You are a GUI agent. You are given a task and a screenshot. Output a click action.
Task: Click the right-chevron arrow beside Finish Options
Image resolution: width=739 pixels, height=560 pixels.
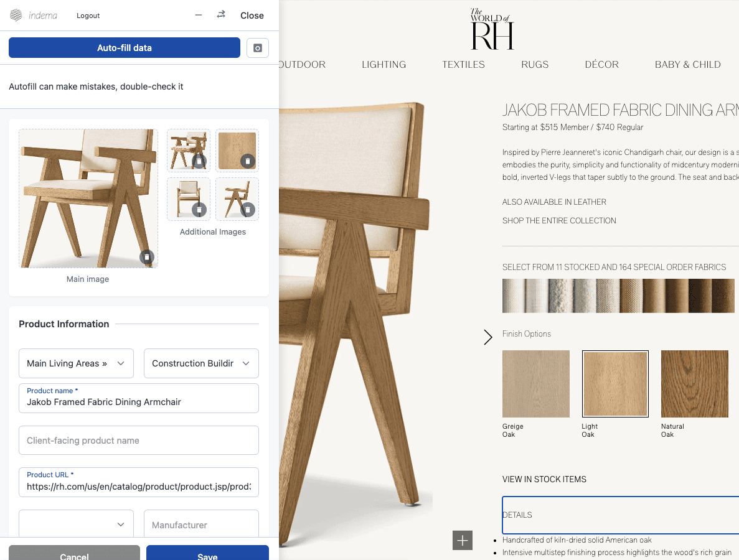point(488,337)
